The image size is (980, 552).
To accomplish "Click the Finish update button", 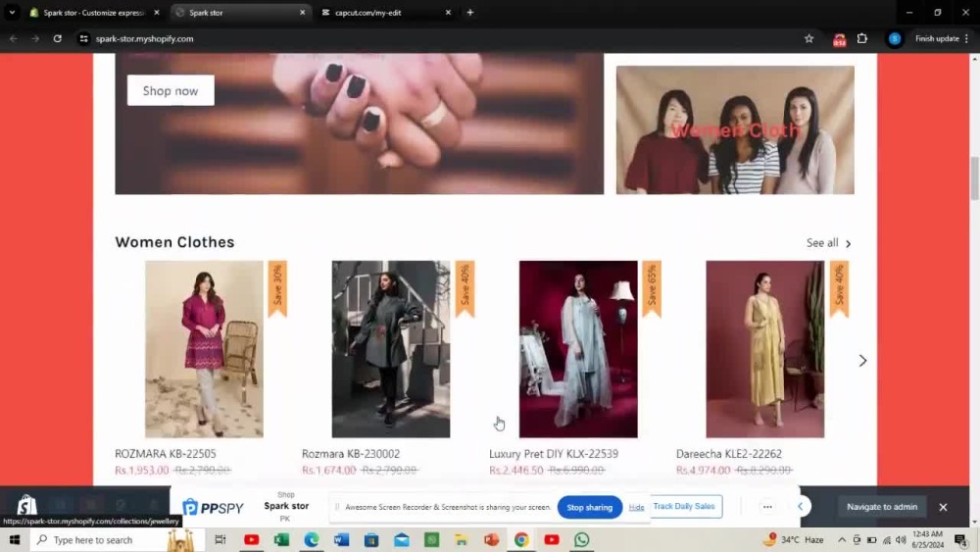I will (x=942, y=39).
